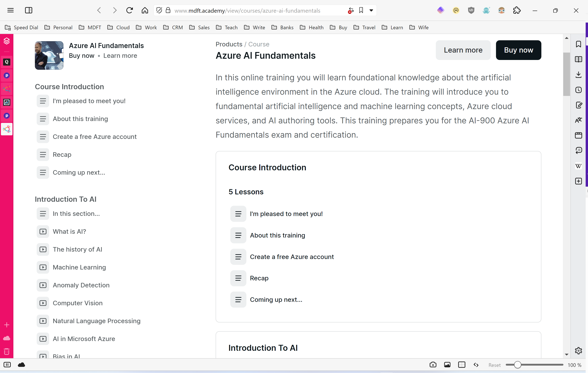
Task: Open the bookmark dropdown arrow in address bar
Action: tap(371, 10)
